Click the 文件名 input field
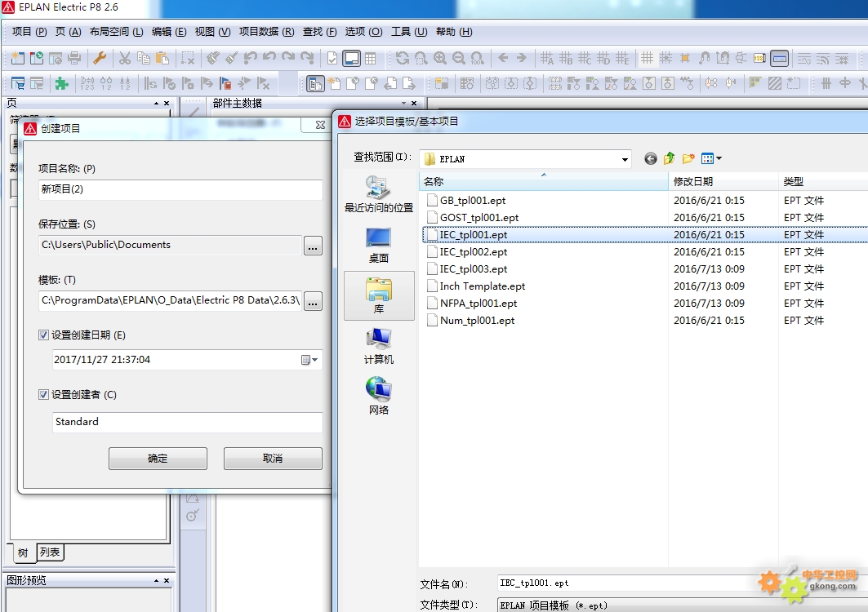Image resolution: width=868 pixels, height=612 pixels. [682, 583]
